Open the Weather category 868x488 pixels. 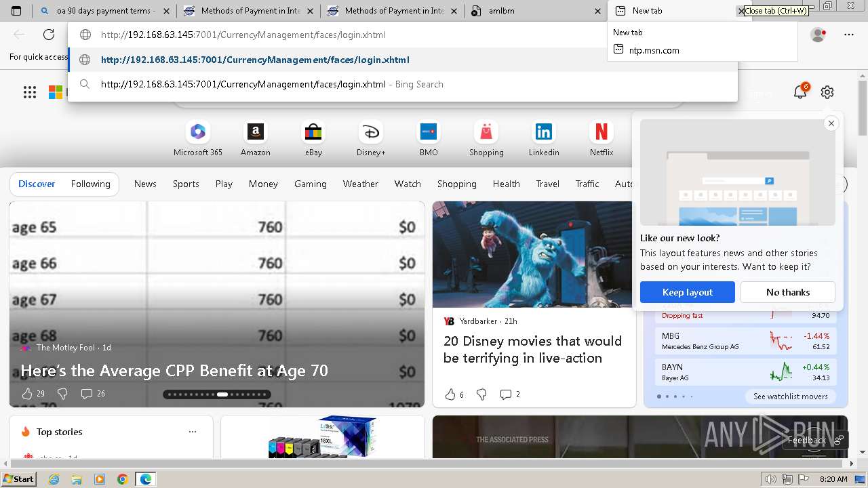click(361, 184)
